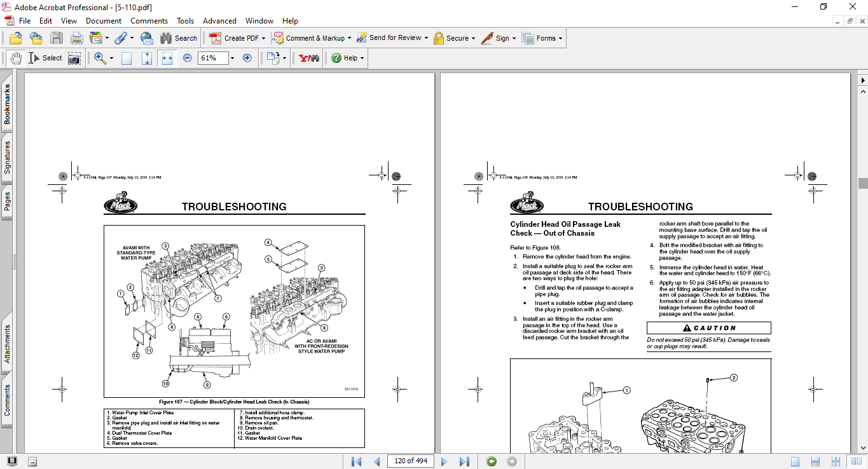Image resolution: width=868 pixels, height=469 pixels.
Task: Open the Tools menu
Action: click(186, 21)
